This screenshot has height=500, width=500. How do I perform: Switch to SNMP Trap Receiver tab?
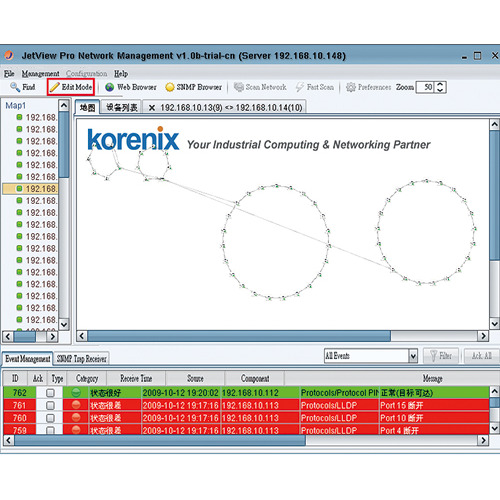(x=82, y=359)
